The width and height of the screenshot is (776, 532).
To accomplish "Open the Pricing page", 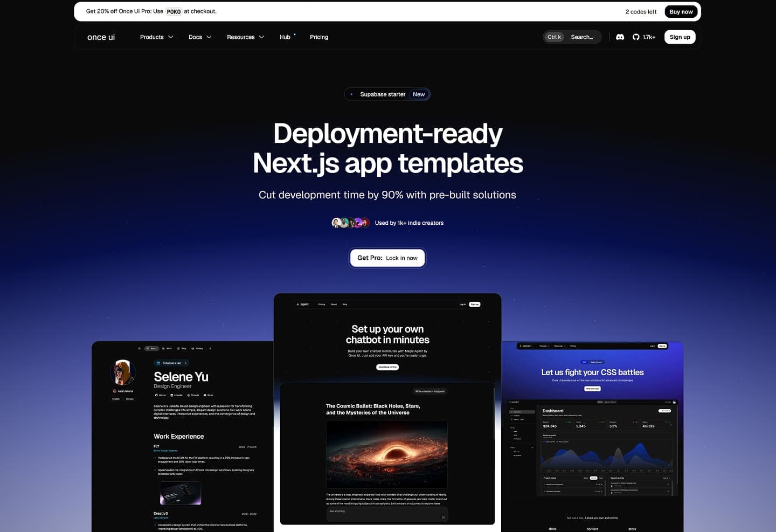I will (x=319, y=37).
